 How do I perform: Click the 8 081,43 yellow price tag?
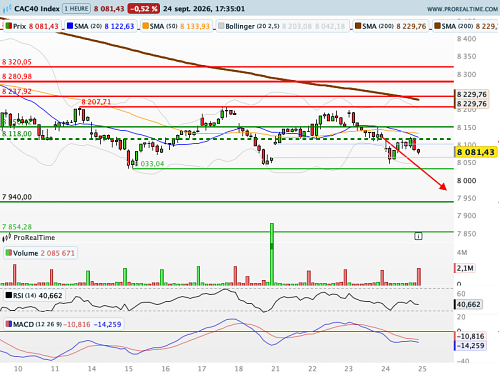[x=476, y=152]
